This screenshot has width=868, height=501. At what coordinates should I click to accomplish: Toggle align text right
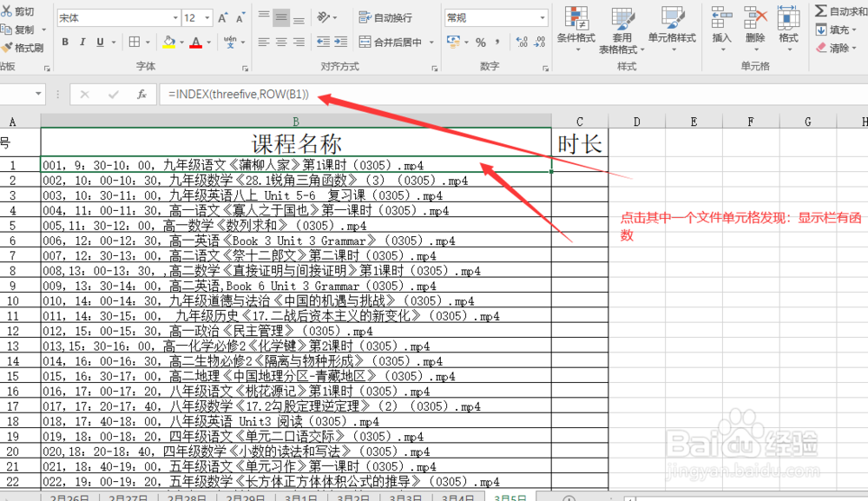(299, 42)
